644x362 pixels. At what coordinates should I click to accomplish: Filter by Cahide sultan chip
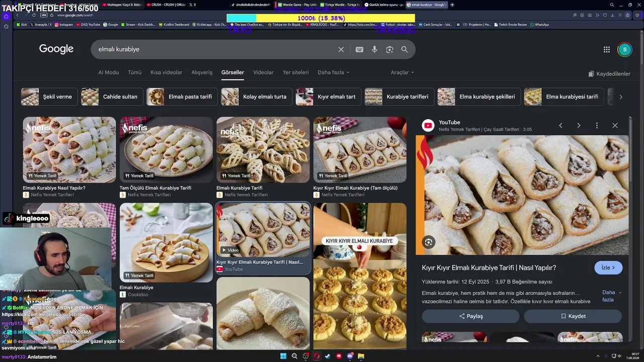point(112,97)
